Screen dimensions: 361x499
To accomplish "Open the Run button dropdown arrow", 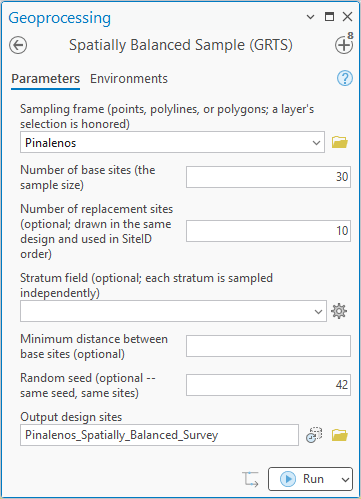I will (345, 479).
